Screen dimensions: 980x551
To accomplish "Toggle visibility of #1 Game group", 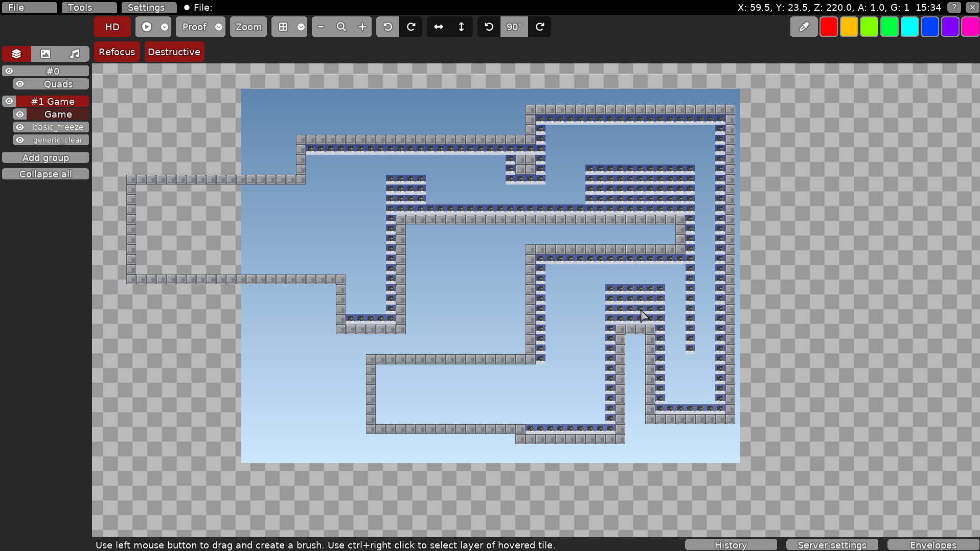I will 9,101.
